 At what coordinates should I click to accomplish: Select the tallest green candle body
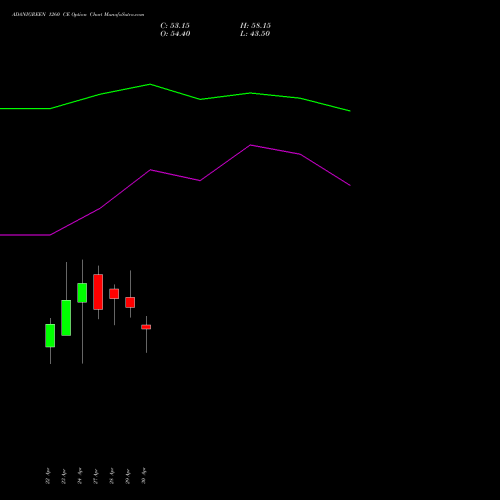[x=66, y=318]
